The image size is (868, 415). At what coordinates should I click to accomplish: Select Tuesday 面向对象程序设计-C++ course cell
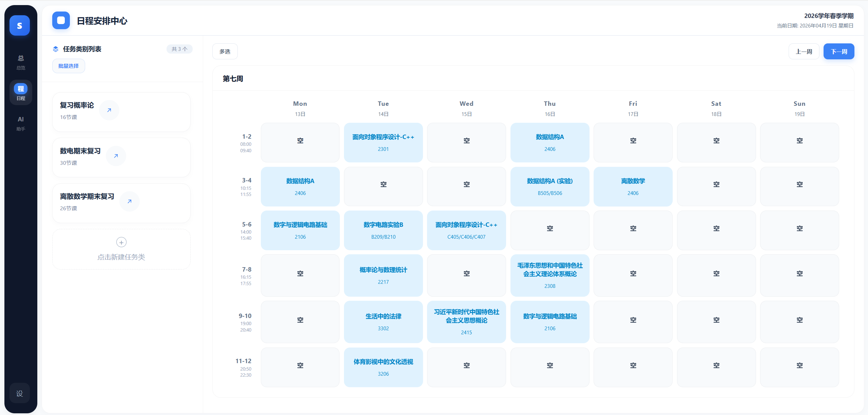point(383,142)
